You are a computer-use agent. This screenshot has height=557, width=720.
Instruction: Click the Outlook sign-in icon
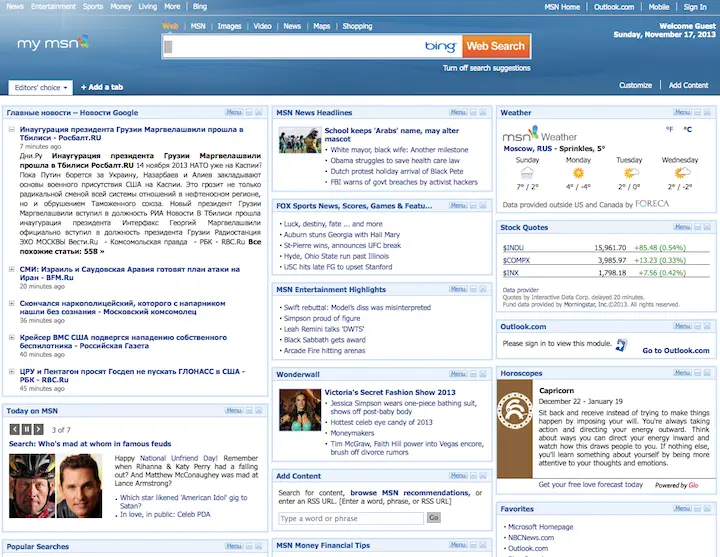pyautogui.click(x=621, y=344)
